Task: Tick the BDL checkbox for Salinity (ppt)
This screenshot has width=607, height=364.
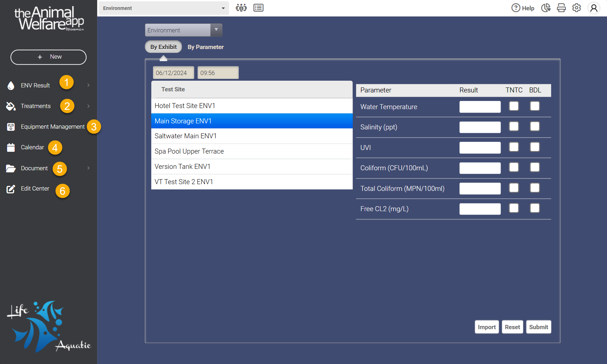Action: [x=534, y=127]
